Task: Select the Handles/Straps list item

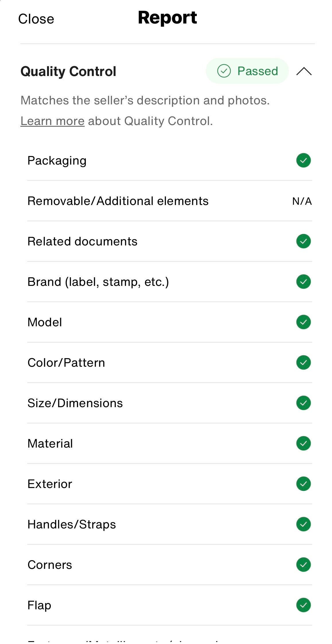Action: pyautogui.click(x=72, y=524)
